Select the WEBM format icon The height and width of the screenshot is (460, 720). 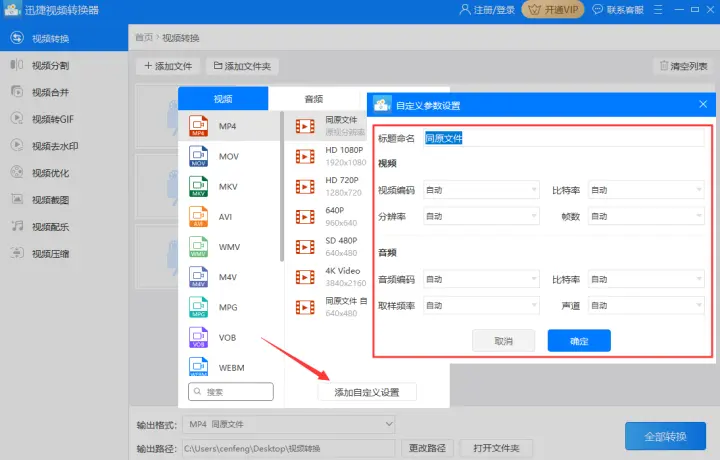198,367
